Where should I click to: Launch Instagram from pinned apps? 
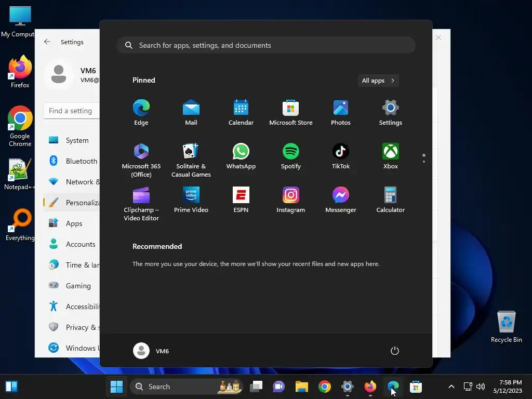click(x=291, y=200)
